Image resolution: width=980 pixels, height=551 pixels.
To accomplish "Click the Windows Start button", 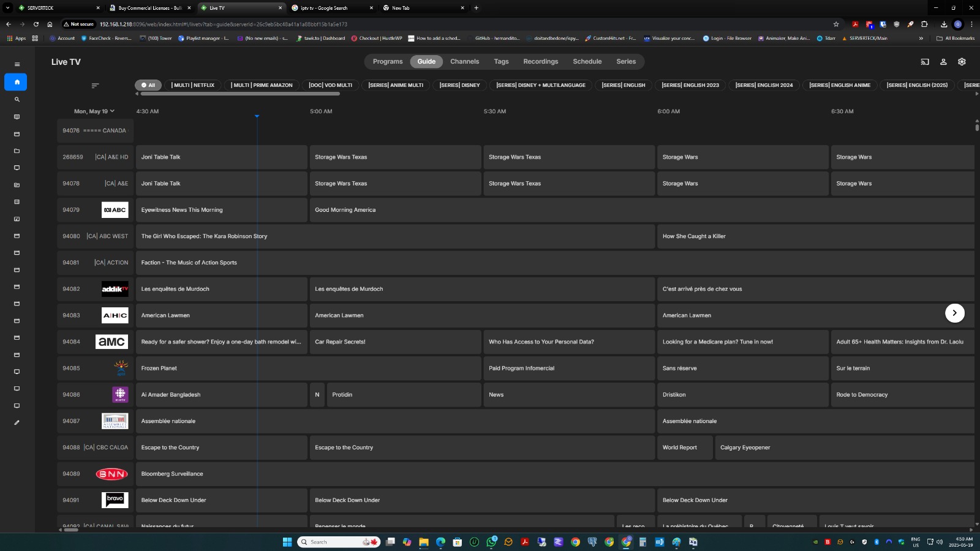I will 287,542.
